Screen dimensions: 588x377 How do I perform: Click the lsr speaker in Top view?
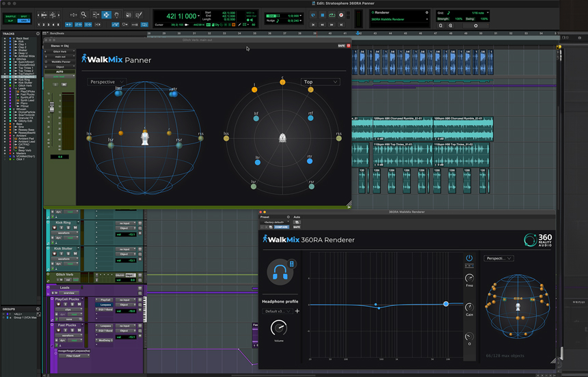pyautogui.click(x=254, y=186)
